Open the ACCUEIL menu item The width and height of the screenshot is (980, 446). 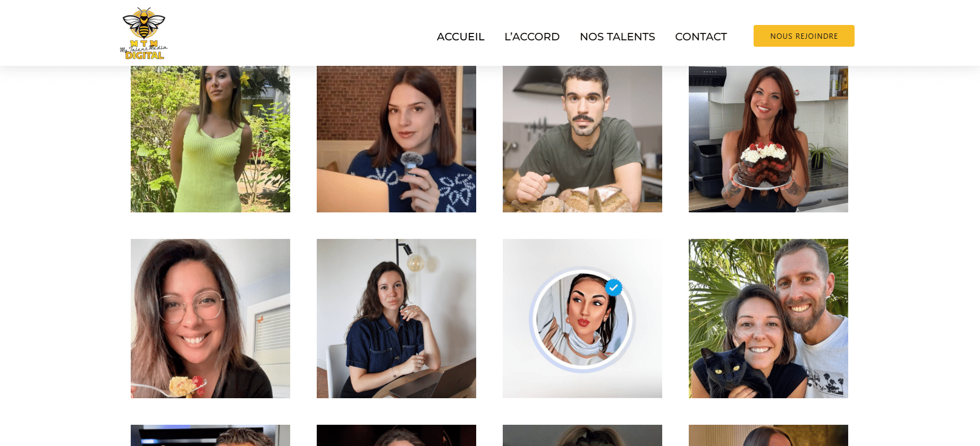[x=460, y=37]
